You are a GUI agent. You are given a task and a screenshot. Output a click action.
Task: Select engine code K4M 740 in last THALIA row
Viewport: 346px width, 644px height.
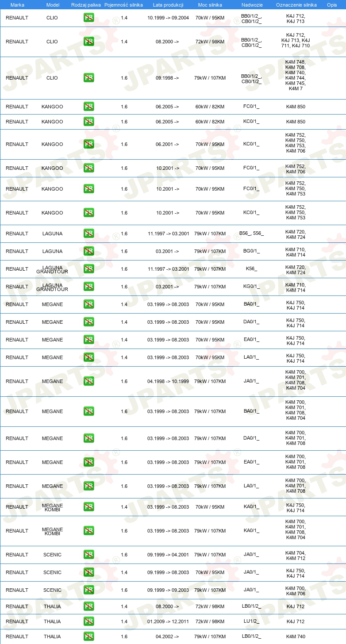(x=296, y=636)
